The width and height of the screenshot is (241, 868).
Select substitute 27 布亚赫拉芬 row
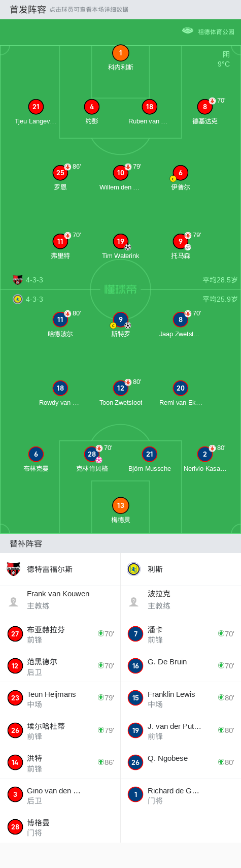(x=60, y=634)
